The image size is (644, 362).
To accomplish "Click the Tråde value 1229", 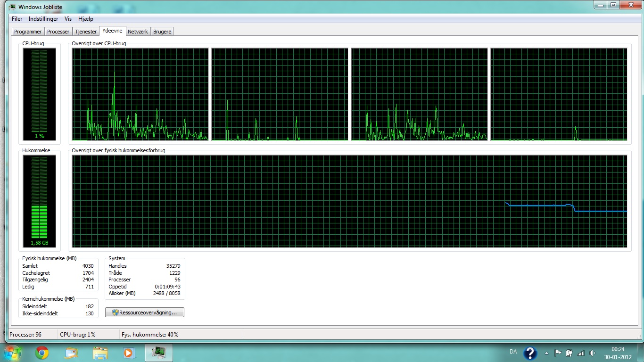I will click(175, 273).
